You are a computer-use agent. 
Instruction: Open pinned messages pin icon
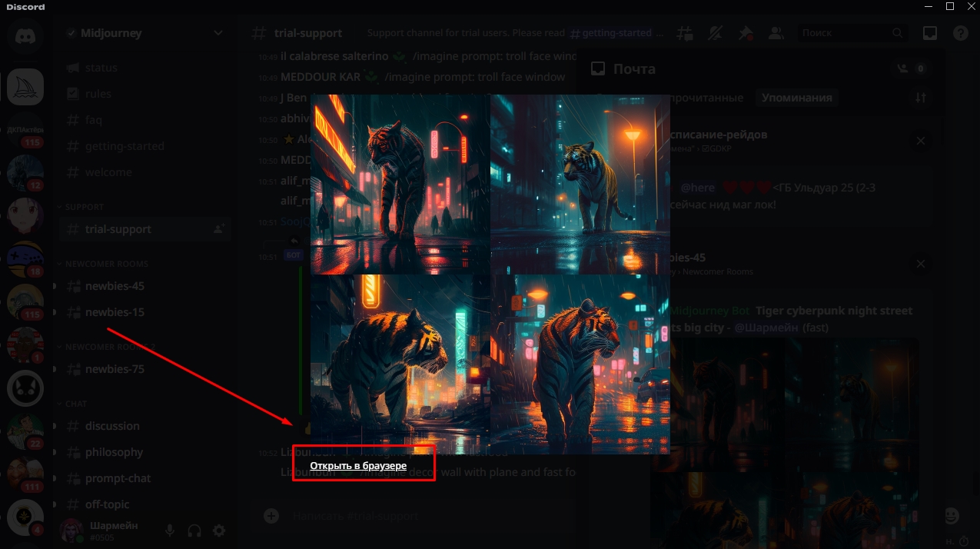tap(745, 33)
